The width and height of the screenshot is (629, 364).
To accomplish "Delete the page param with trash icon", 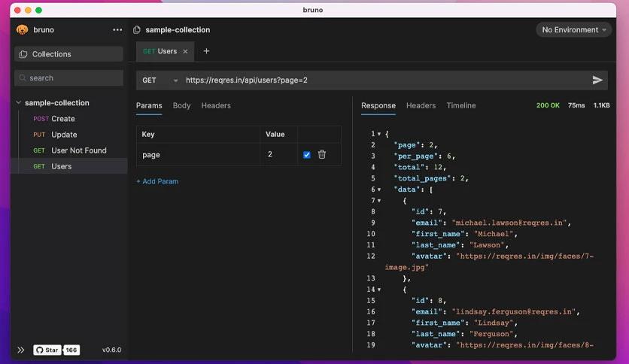I will tap(322, 154).
